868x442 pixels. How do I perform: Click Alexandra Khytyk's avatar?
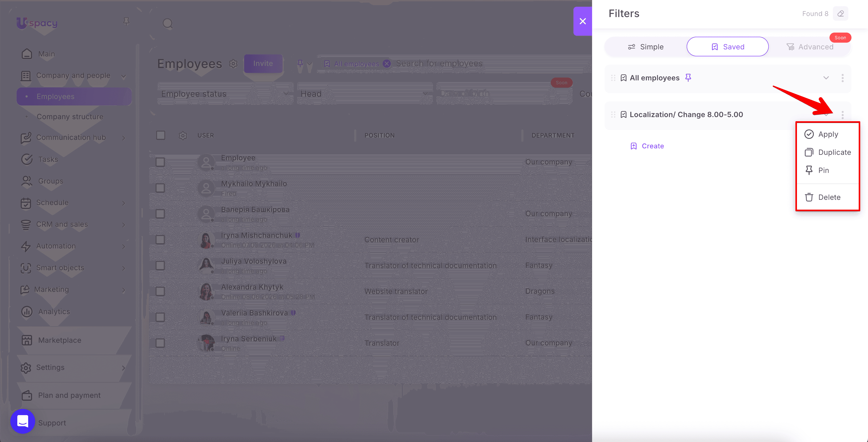[x=206, y=292]
